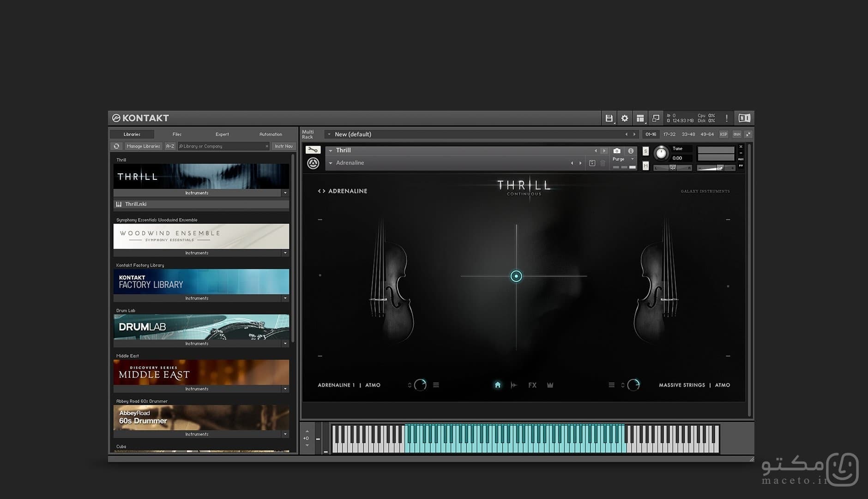Minimize rack with collapse arrows icon
This screenshot has height=499, width=868.
[x=748, y=134]
